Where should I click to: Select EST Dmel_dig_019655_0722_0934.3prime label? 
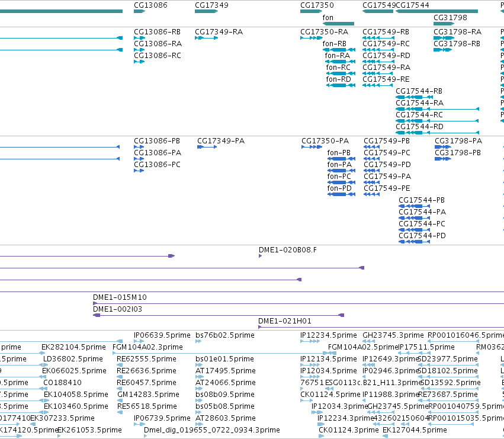(212, 430)
